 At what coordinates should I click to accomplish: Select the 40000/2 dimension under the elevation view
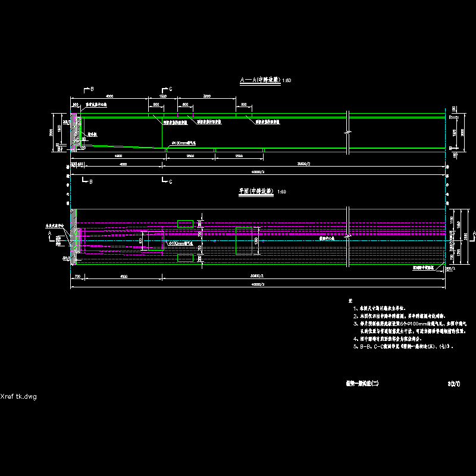[x=258, y=172]
